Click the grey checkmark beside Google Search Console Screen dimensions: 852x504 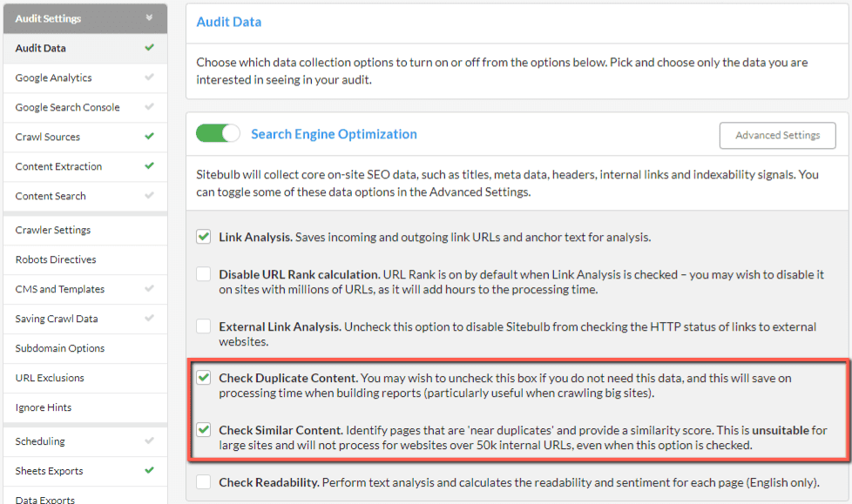click(150, 107)
